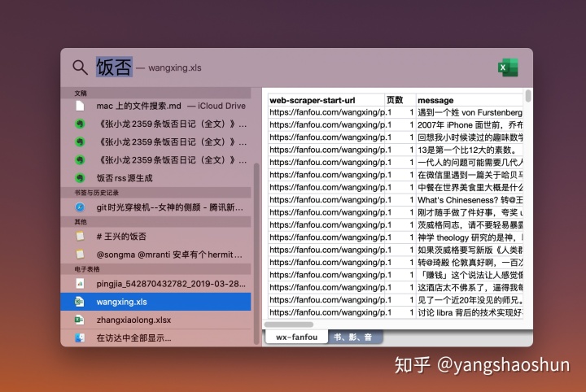Switch to wx-fanfou sheet tab
This screenshot has width=586, height=392.
tap(297, 338)
